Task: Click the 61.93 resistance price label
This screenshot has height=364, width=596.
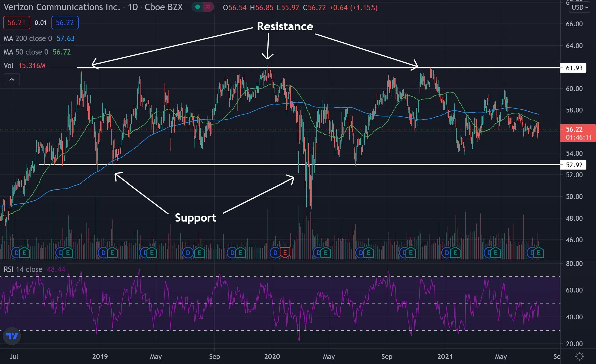Action: click(x=574, y=68)
